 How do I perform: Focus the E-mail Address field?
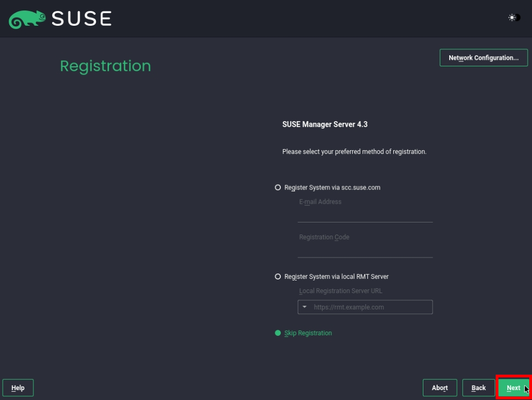tap(365, 215)
